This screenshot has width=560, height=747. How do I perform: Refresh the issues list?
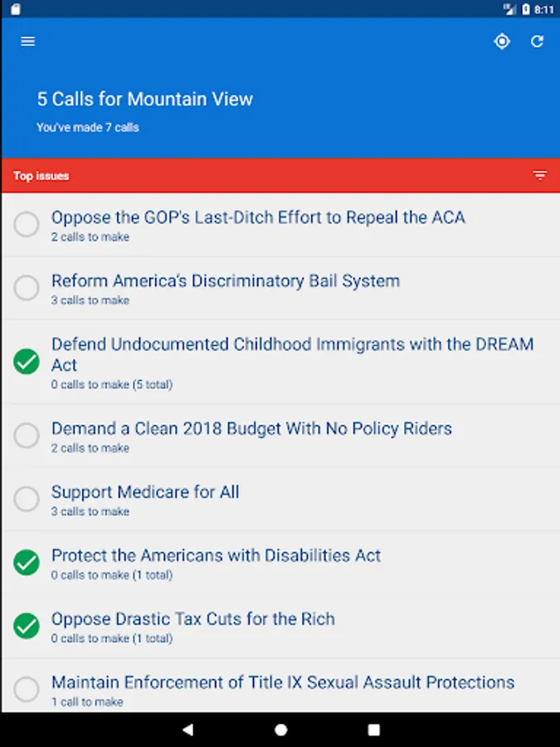point(537,41)
